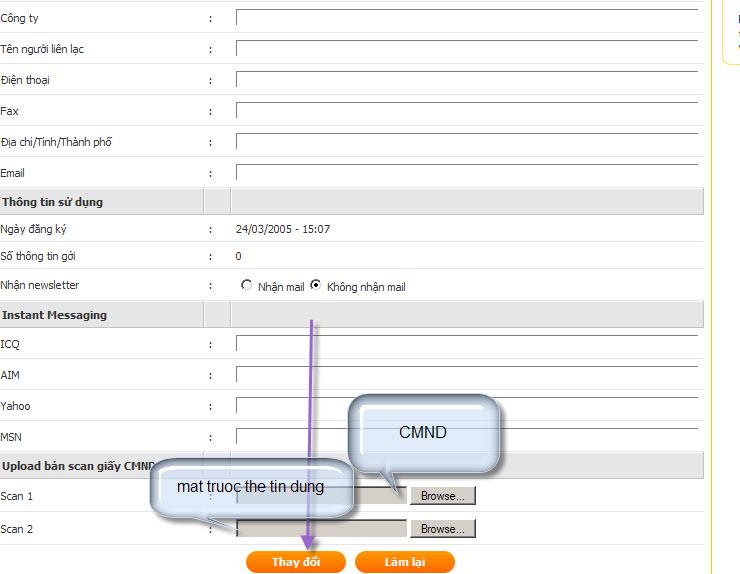Focus the Điện thoại text box
The height and width of the screenshot is (574, 740).
tap(466, 80)
